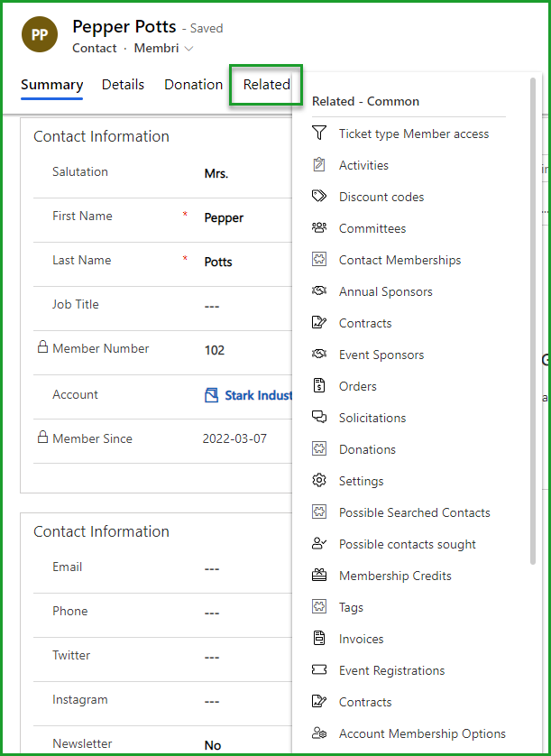Click the Activities clipboard icon
Viewport: 551px width, 756px height.
[x=319, y=165]
